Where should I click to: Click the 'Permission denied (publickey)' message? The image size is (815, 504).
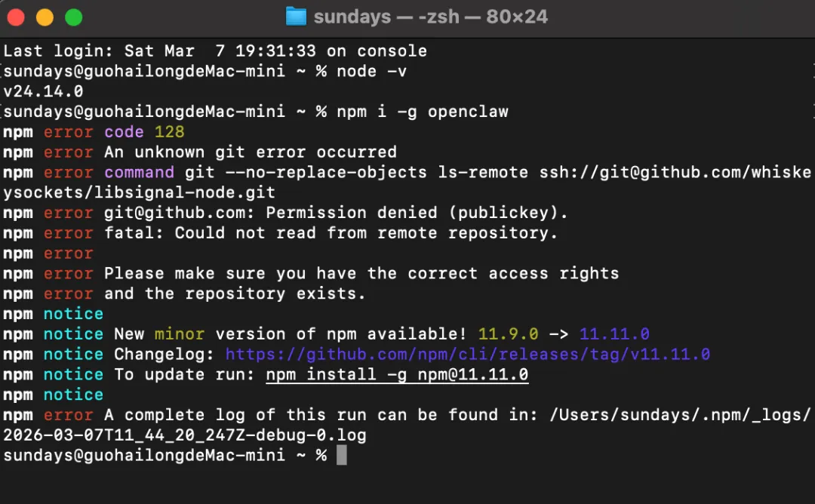417,213
